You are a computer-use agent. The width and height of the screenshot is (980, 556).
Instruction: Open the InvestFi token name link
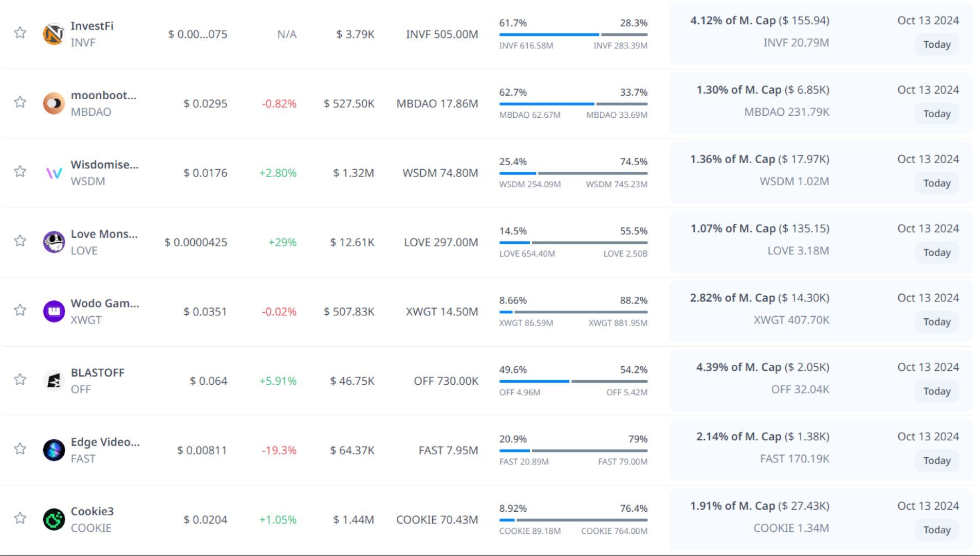[x=92, y=26]
